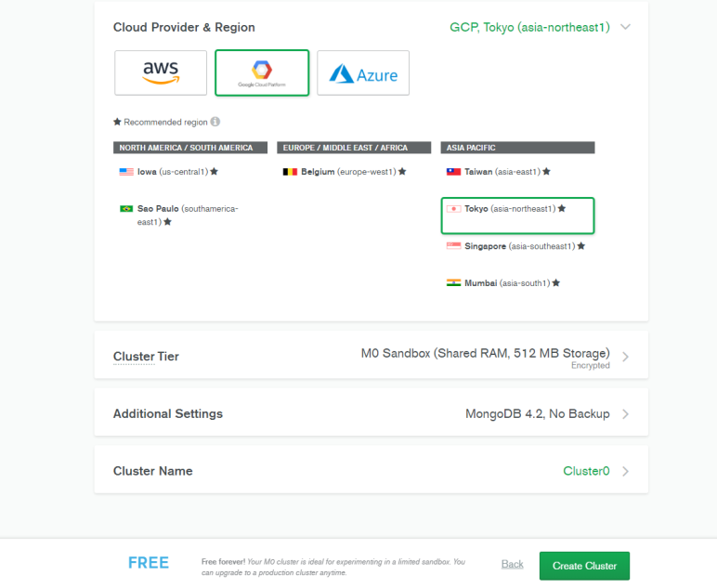Select the Tokyo (asia-northeast1) region option
This screenshot has width=717, height=588.
click(x=517, y=216)
